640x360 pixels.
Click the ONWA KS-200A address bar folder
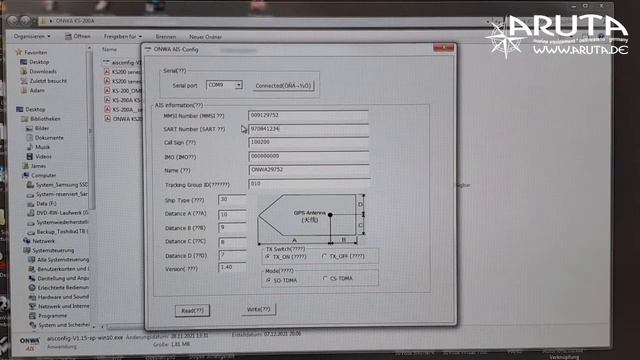click(75, 20)
